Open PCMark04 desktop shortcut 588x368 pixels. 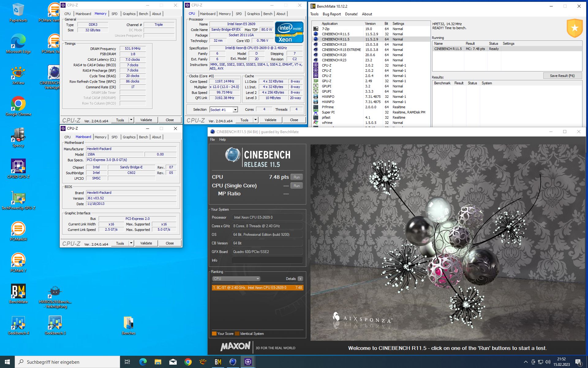click(x=18, y=232)
